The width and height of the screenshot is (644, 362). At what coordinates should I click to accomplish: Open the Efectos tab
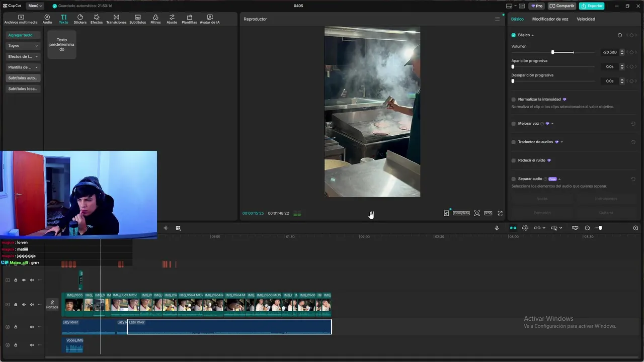pyautogui.click(x=97, y=19)
